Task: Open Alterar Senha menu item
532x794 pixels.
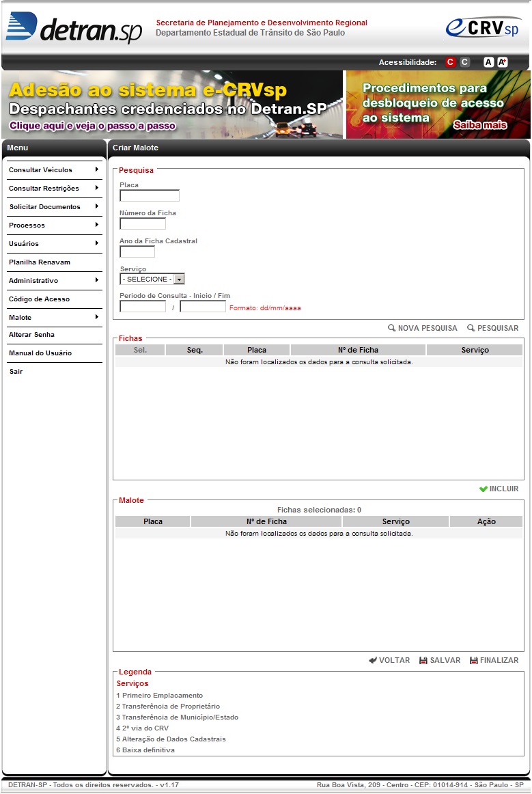Action: (x=31, y=334)
